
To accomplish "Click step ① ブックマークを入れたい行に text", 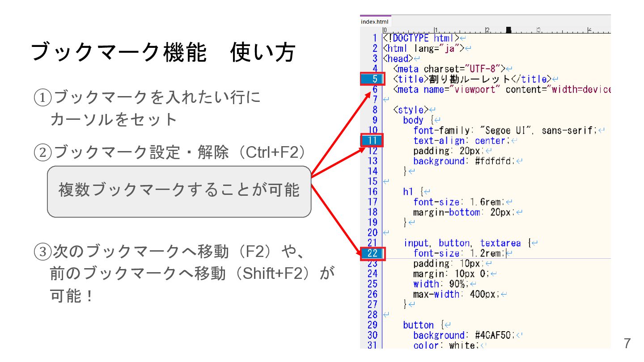I will (x=148, y=97).
